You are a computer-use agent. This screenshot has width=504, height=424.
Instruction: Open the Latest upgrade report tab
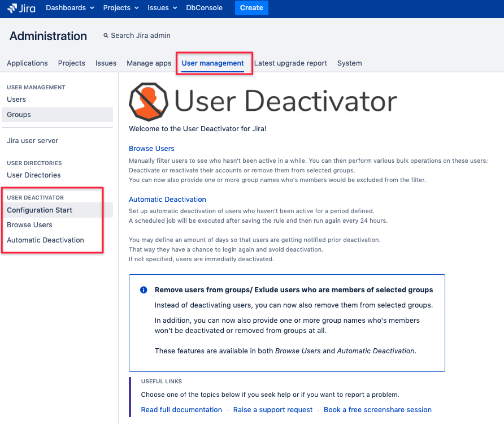coord(290,63)
